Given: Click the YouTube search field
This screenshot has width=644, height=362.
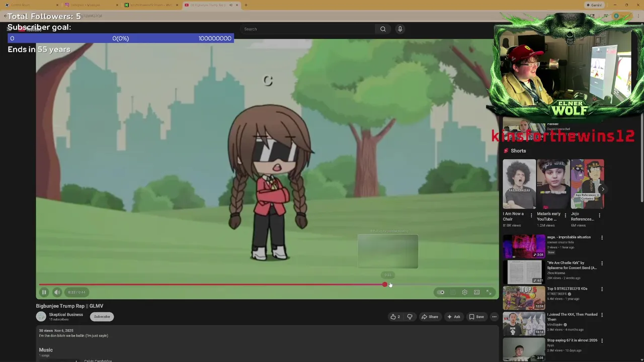Looking at the screenshot, I should point(307,29).
